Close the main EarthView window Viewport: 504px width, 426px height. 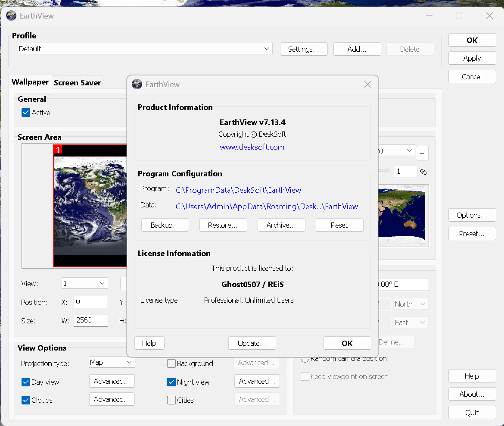[489, 16]
